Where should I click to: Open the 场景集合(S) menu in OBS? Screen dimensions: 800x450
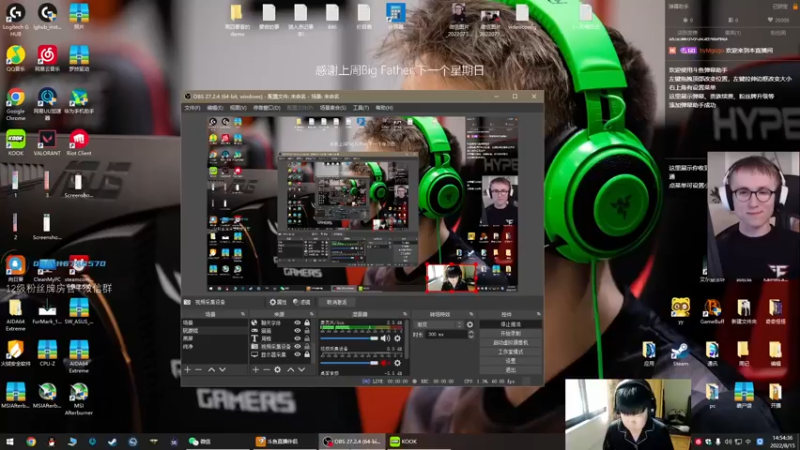click(333, 108)
